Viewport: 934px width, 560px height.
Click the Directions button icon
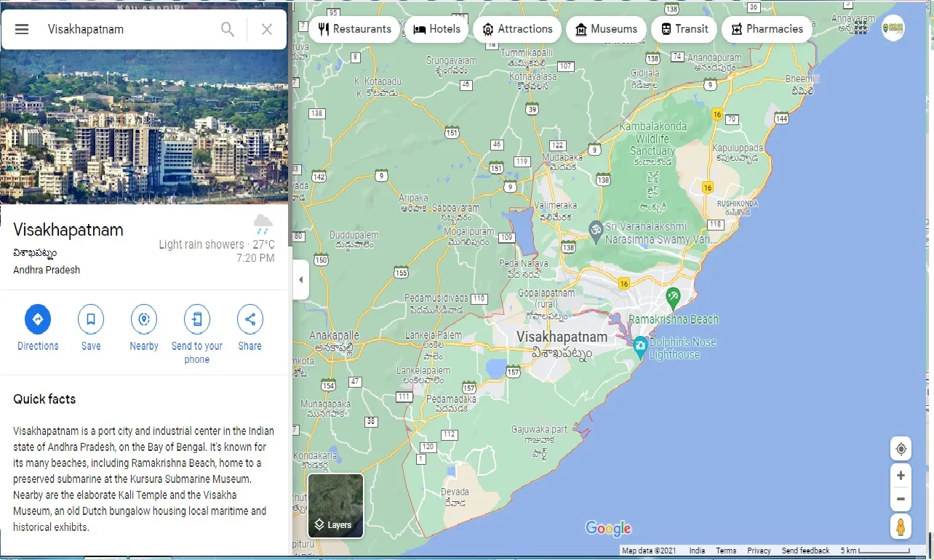pyautogui.click(x=38, y=319)
